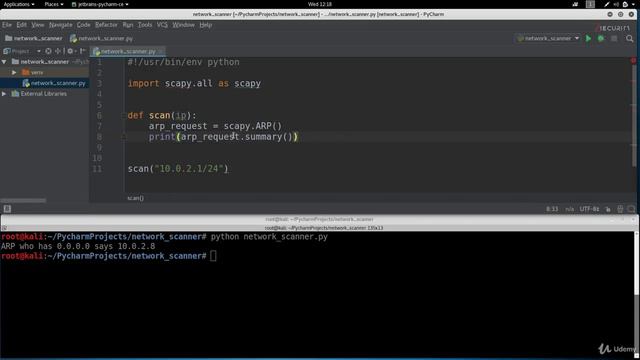This screenshot has height=360, width=640.
Task: Click the clock Wed 12:18 in top bar
Action: click(320, 4)
